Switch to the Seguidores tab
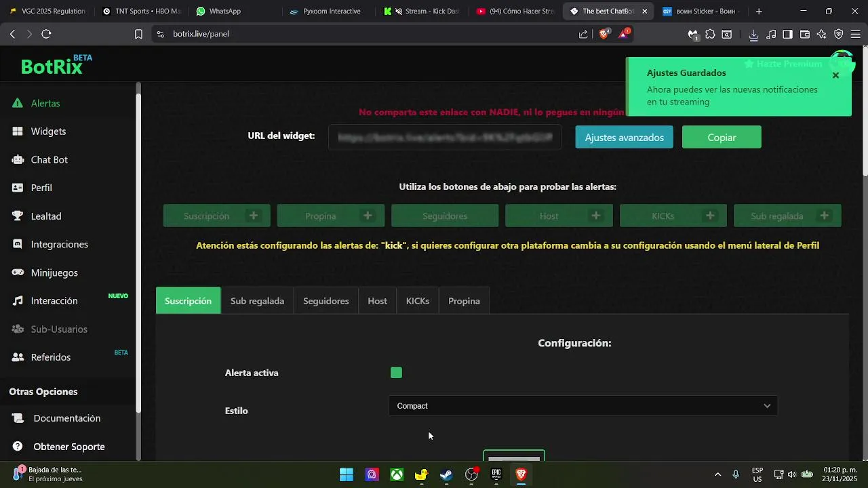Image resolution: width=868 pixels, height=488 pixels. point(326,301)
